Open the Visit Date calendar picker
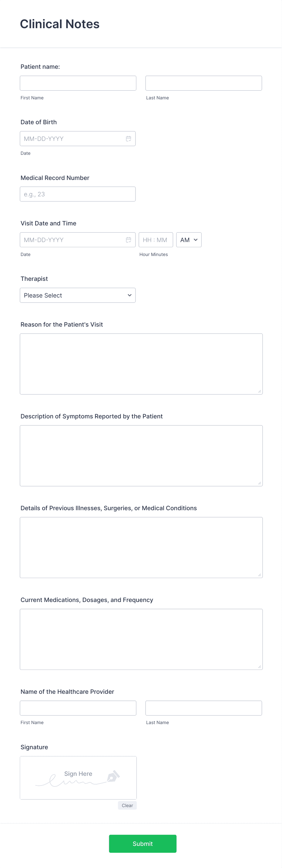The height and width of the screenshot is (868, 282). coord(129,240)
